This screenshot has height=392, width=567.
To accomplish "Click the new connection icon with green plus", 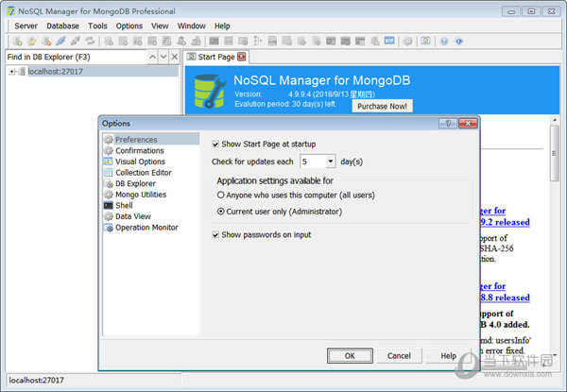I will pos(17,42).
